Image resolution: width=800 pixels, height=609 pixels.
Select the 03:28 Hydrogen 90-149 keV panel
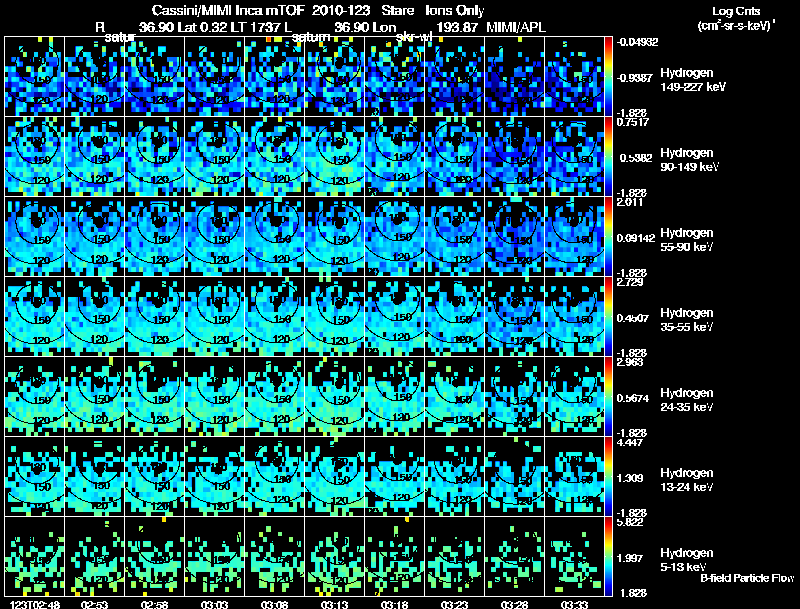click(514, 157)
